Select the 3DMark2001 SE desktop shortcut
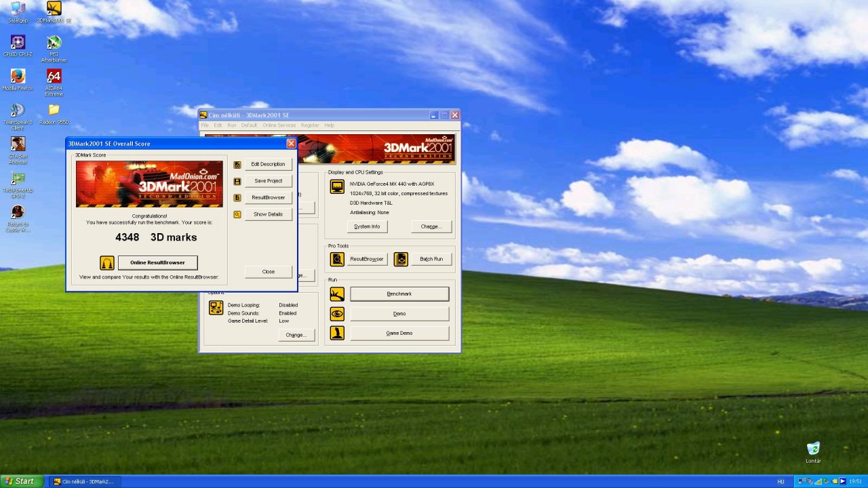The image size is (868, 488). point(54,13)
